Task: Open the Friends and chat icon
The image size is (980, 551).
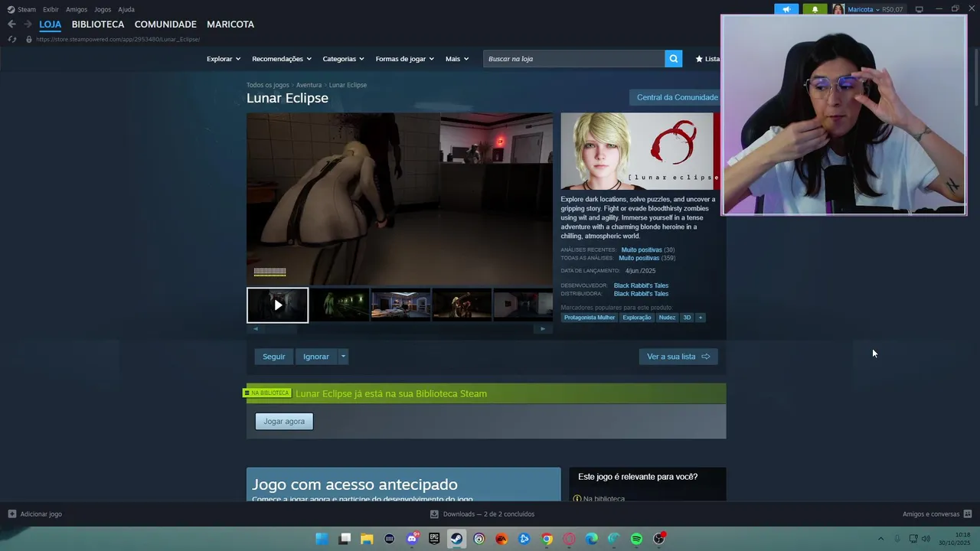Action: 968,514
